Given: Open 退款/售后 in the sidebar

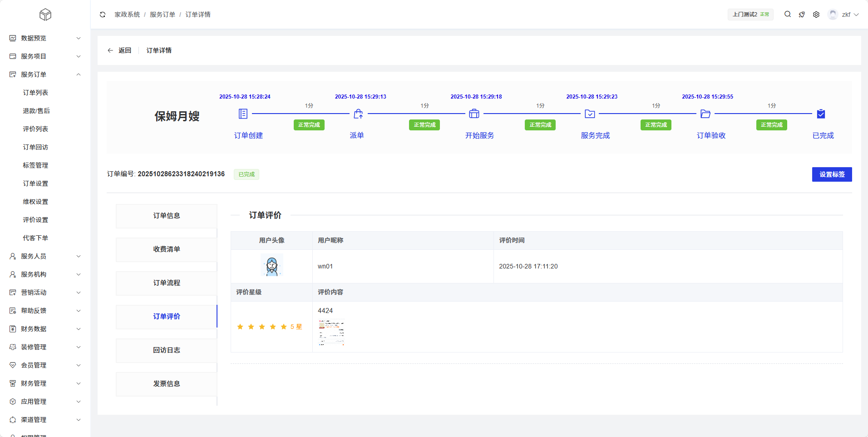Looking at the screenshot, I should [x=36, y=111].
